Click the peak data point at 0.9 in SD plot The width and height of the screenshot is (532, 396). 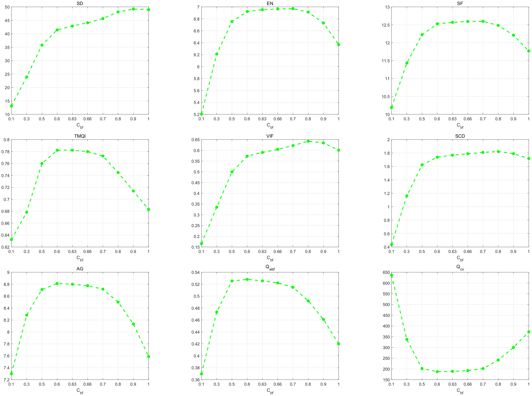pos(133,9)
